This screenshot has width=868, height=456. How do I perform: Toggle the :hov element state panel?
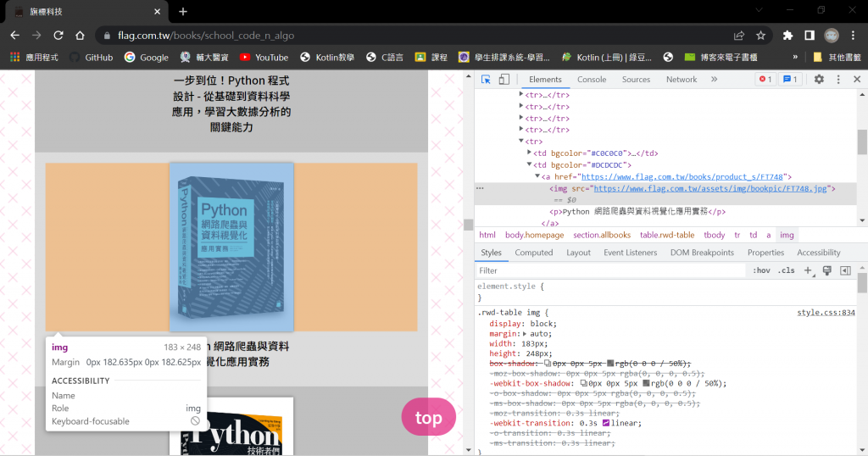(x=761, y=270)
